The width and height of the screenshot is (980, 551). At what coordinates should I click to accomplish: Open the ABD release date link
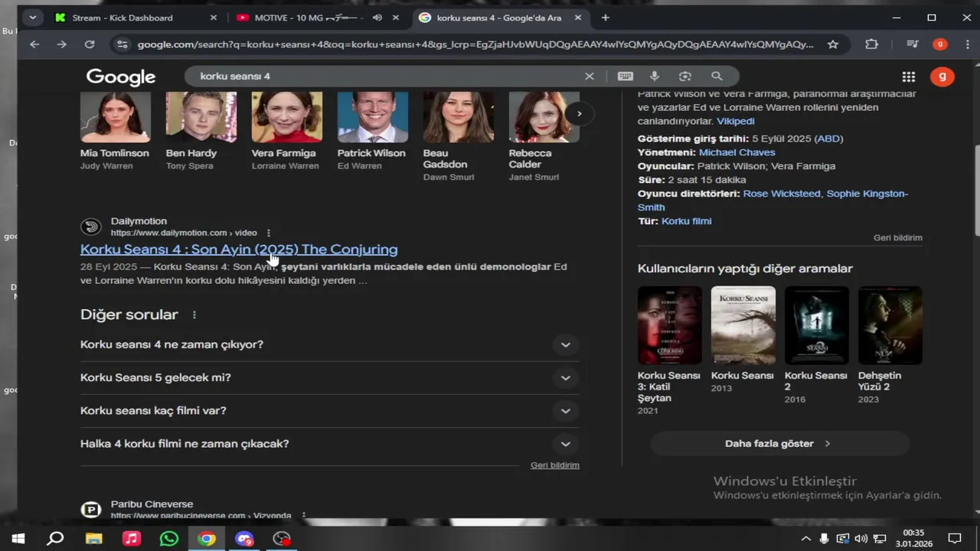[x=828, y=139]
